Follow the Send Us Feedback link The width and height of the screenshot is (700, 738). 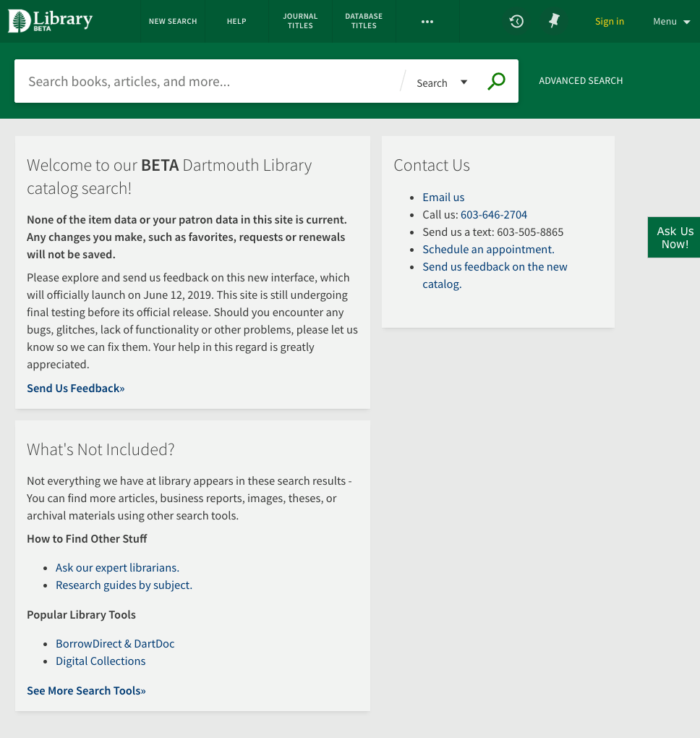click(x=76, y=389)
